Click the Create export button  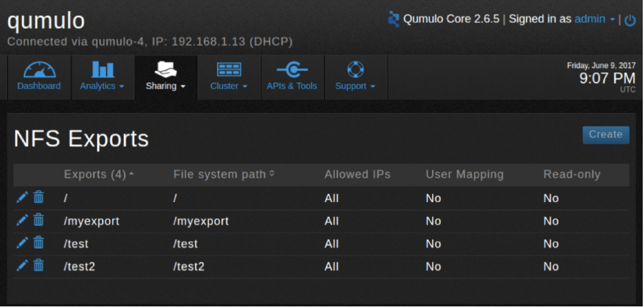[x=606, y=135]
